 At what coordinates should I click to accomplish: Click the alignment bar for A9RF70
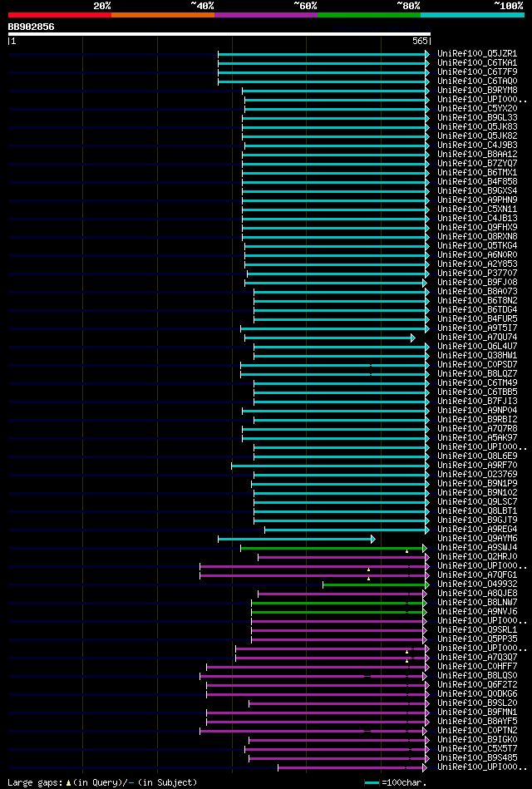330,466
